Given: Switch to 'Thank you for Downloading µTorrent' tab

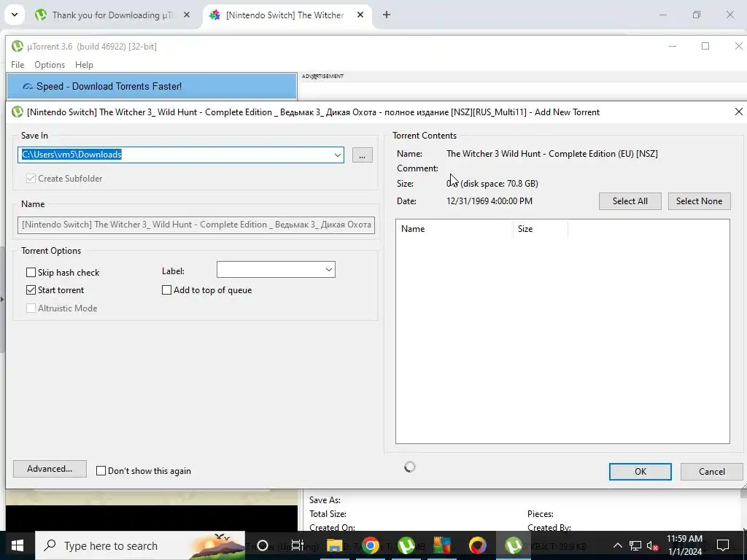Looking at the screenshot, I should pos(113,15).
